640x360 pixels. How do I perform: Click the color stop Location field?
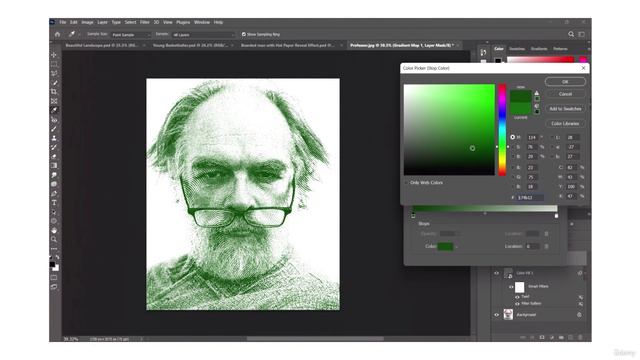[532, 246]
